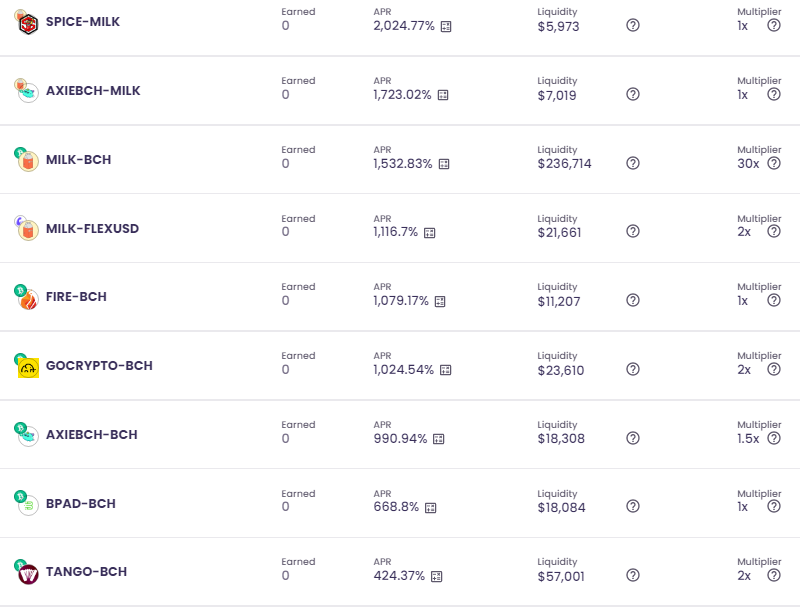Click the GOCRYPTO-BCH yellow token icon

[28, 368]
